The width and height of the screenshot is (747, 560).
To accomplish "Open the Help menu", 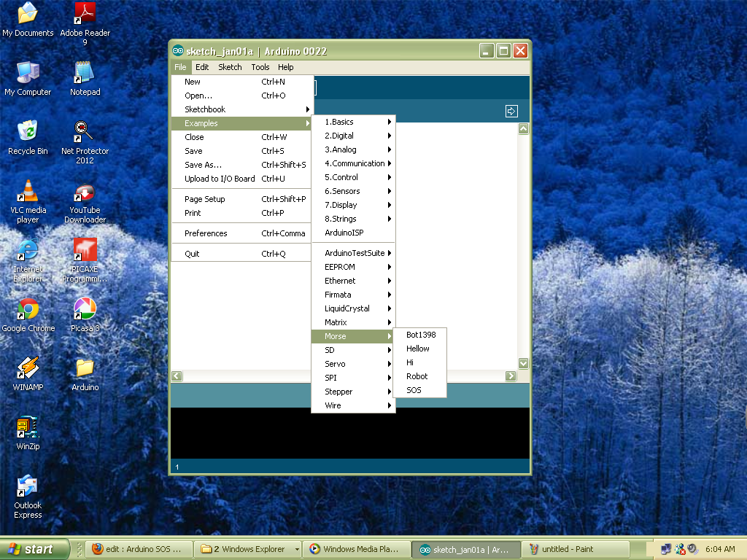I will point(285,67).
